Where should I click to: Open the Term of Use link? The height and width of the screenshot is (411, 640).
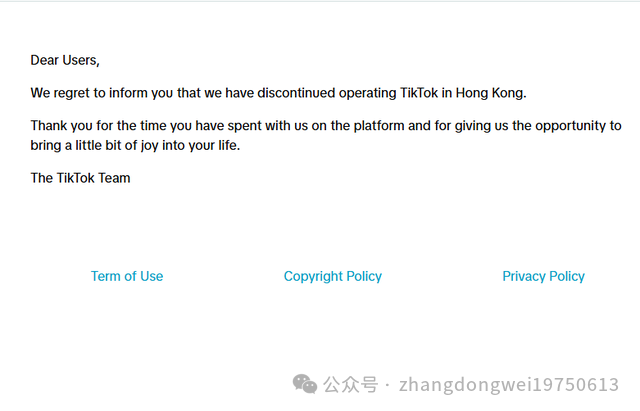127,276
